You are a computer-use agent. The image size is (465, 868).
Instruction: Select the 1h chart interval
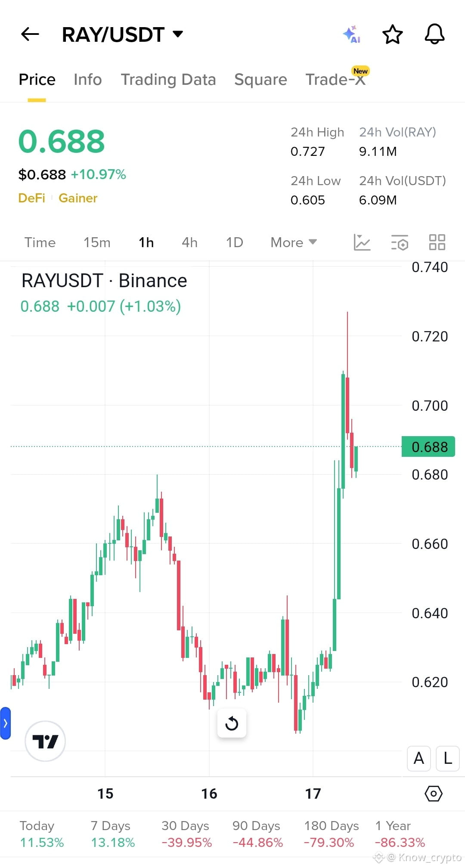(x=146, y=242)
